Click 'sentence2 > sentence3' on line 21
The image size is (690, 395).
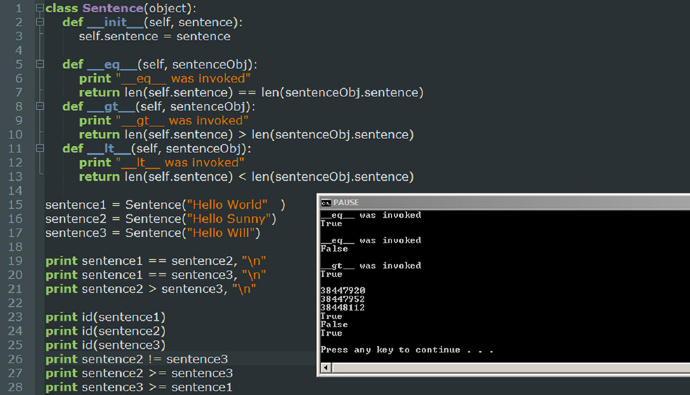[152, 289]
